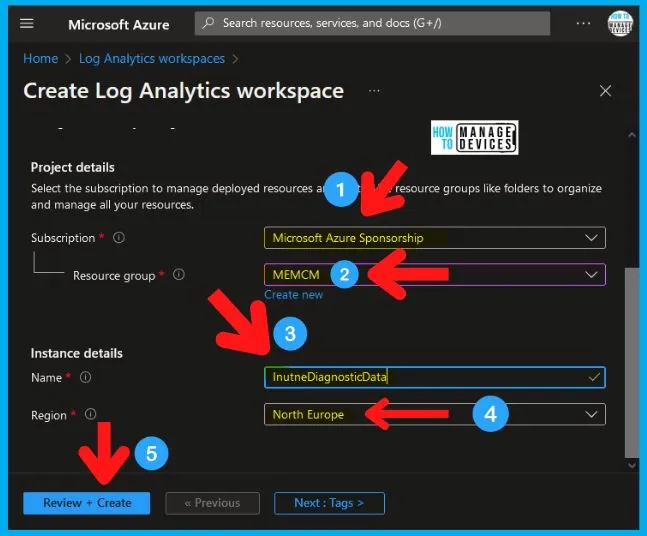Click the Region field label
Image resolution: width=647 pixels, height=536 pixels.
coord(49,415)
